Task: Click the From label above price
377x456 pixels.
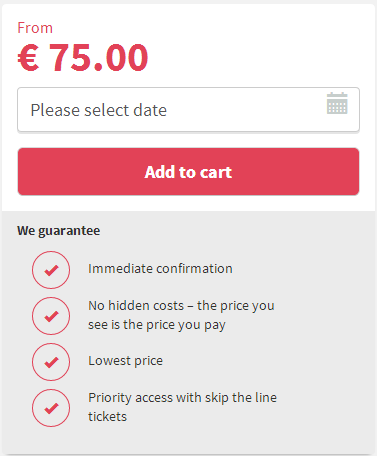Action: click(x=35, y=28)
